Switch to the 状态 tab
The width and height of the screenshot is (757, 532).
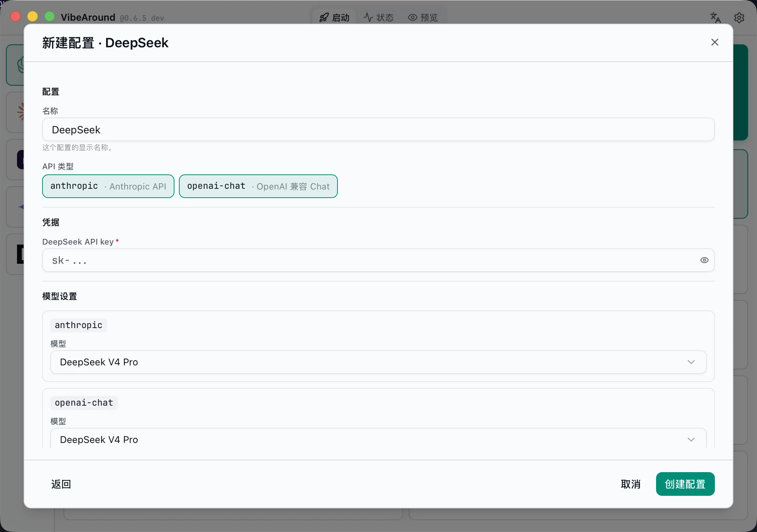[378, 17]
